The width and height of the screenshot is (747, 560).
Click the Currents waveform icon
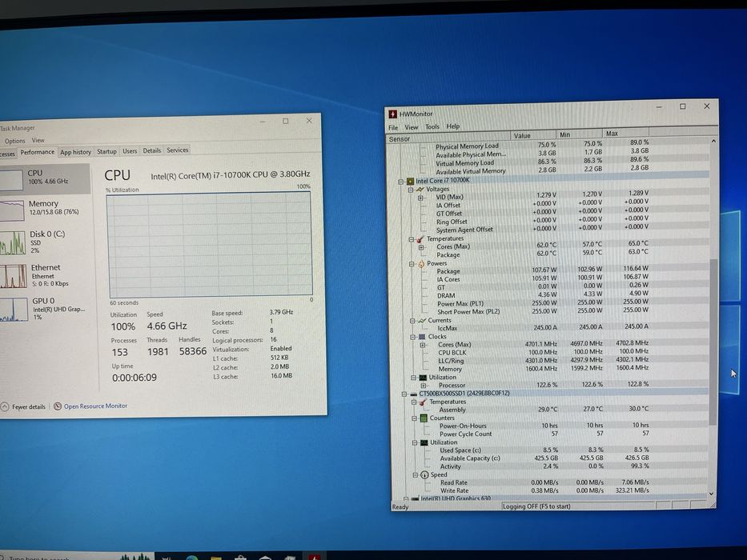coord(422,321)
